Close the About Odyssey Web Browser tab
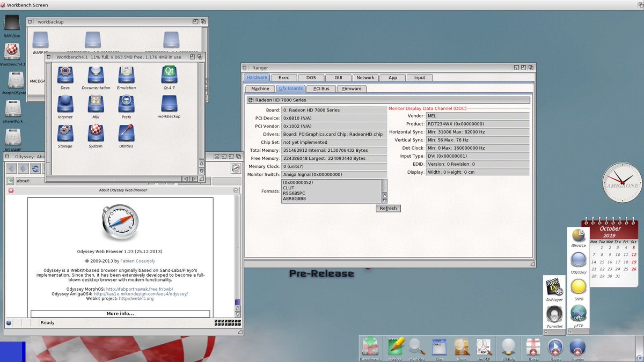 (x=11, y=190)
